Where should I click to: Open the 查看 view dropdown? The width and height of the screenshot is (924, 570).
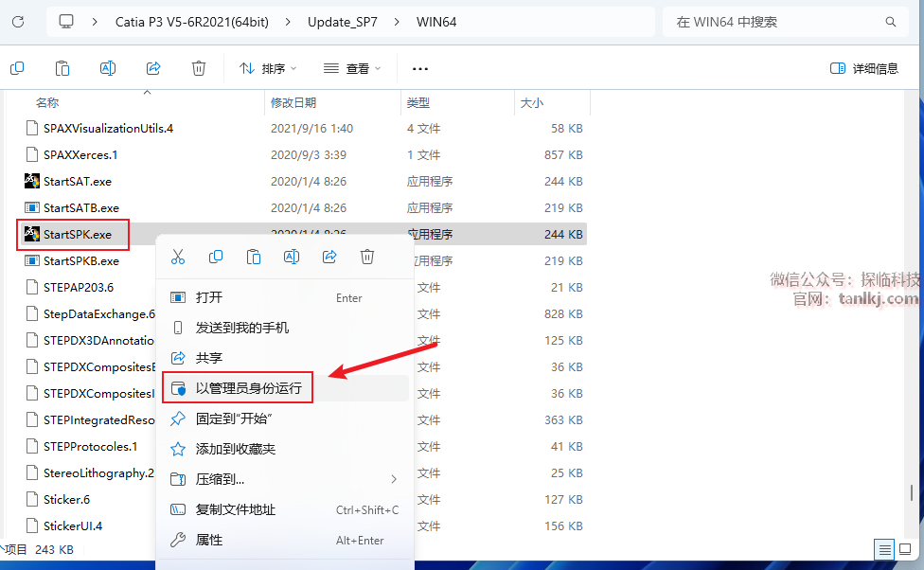352,68
